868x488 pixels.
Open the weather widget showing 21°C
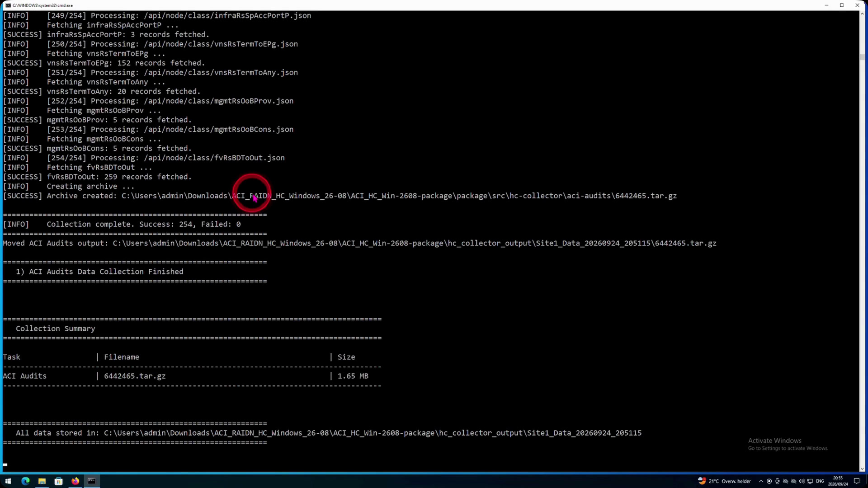point(724,481)
